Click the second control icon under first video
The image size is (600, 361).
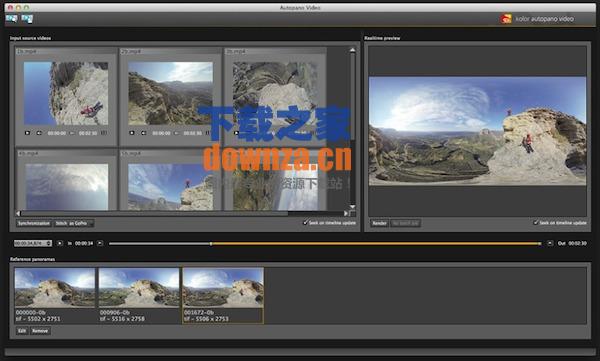coord(39,133)
